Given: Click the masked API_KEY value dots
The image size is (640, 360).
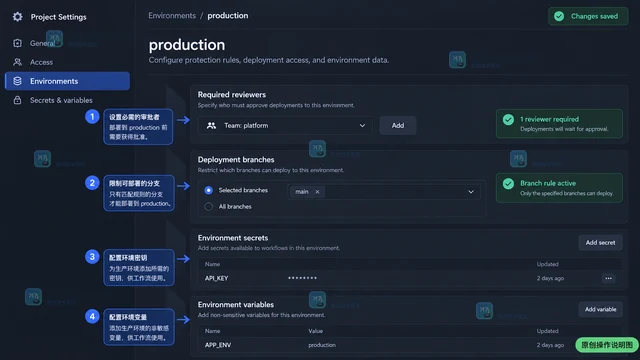Looking at the screenshot, I should [302, 278].
